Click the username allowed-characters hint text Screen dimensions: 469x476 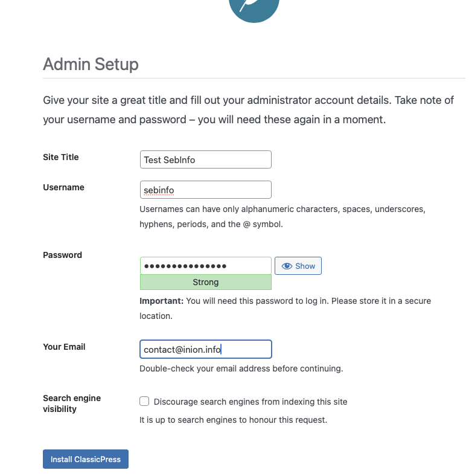pyautogui.click(x=282, y=216)
